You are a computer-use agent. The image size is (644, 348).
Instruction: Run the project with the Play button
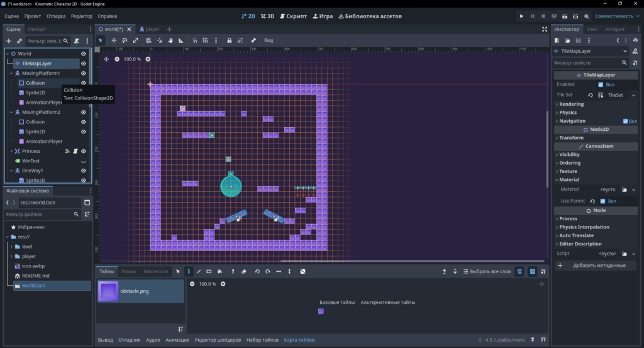(x=521, y=16)
